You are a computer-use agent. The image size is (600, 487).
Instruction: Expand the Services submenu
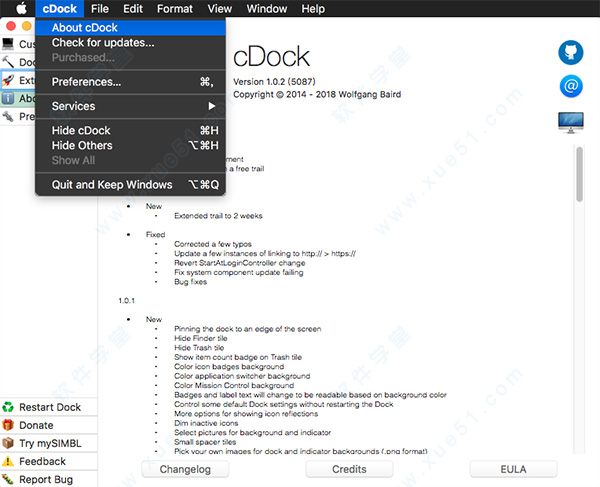(x=130, y=106)
